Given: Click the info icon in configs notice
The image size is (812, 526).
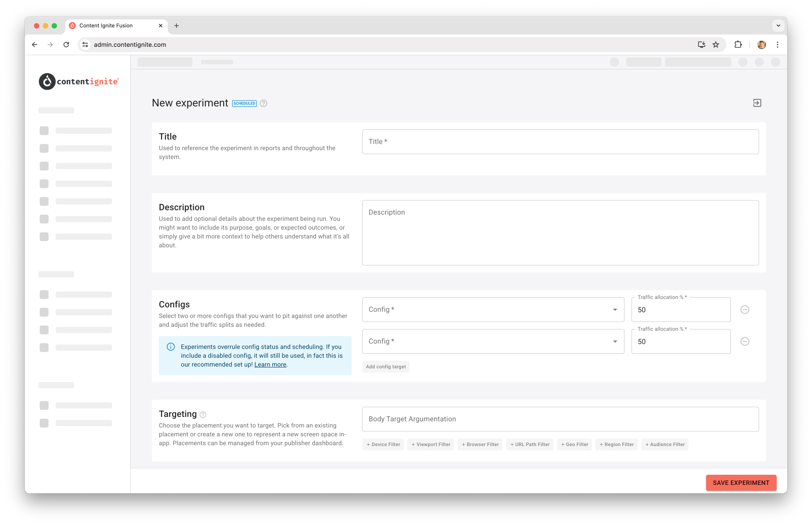Looking at the screenshot, I should [171, 347].
